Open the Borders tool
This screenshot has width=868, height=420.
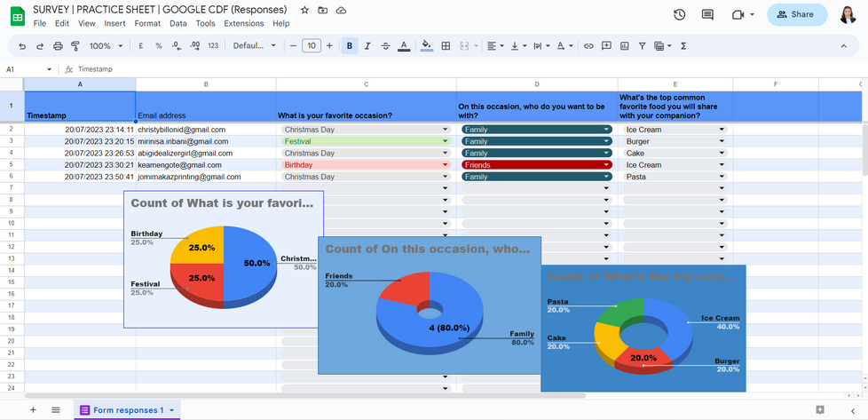pos(446,46)
